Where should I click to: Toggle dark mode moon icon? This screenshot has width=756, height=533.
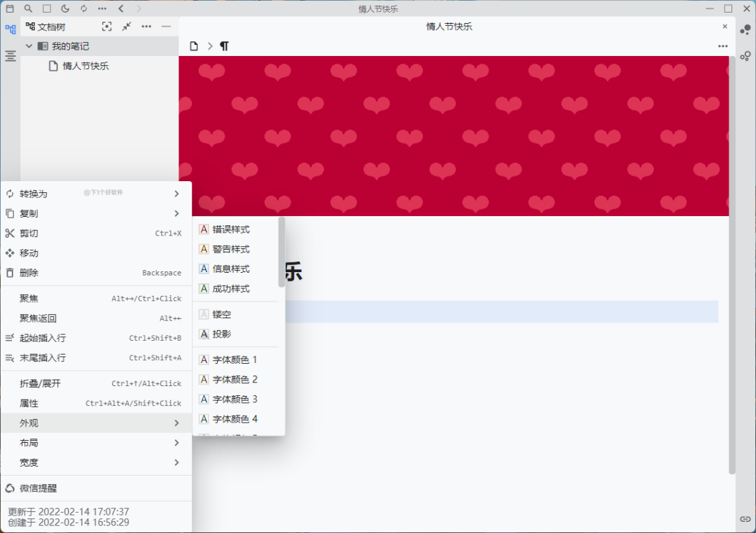(x=65, y=8)
